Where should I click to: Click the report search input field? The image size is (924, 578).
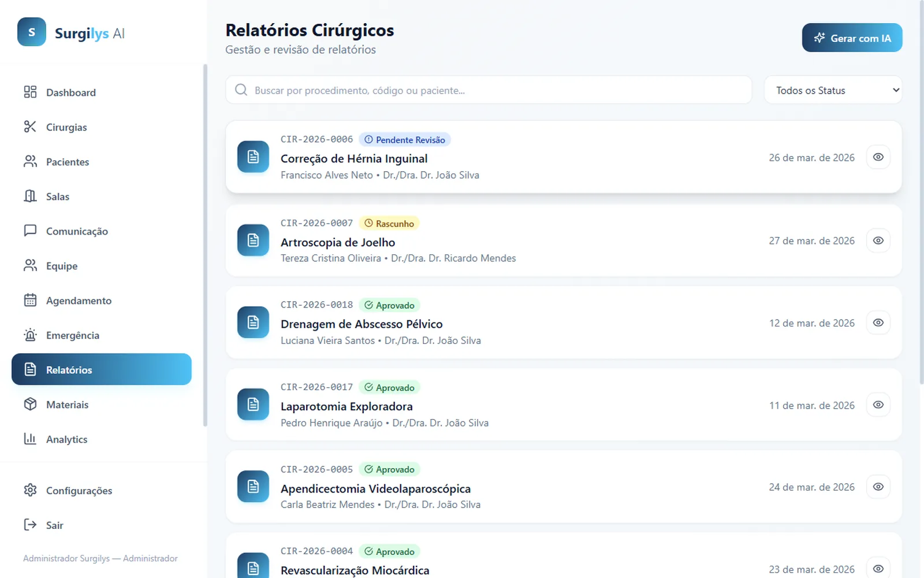click(x=489, y=90)
